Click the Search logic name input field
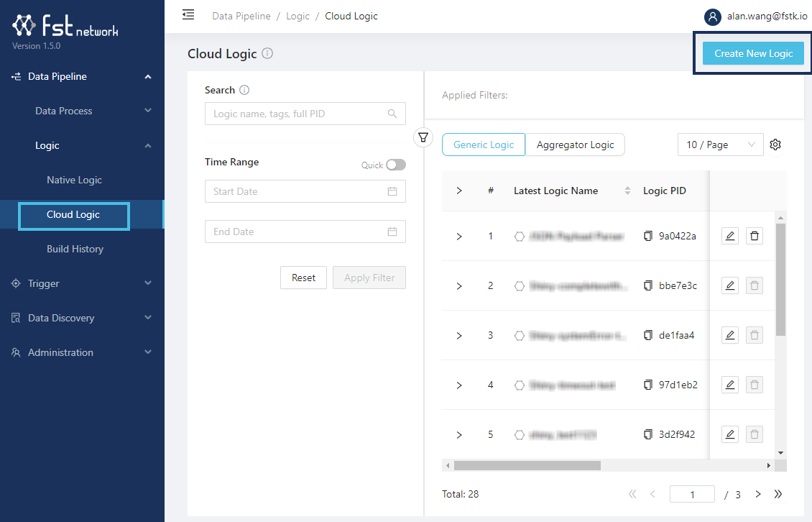This screenshot has height=522, width=812. (298, 114)
